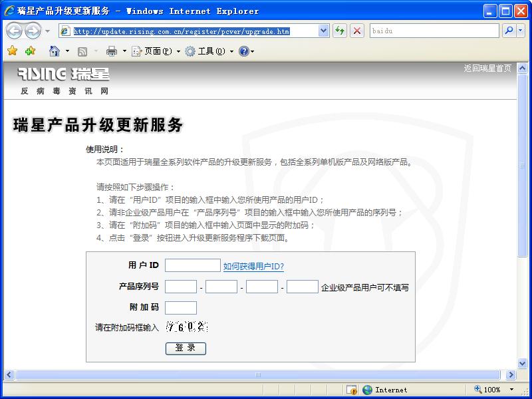532x399 pixels.
Task: Click the 用户ID input field
Action: click(193, 265)
